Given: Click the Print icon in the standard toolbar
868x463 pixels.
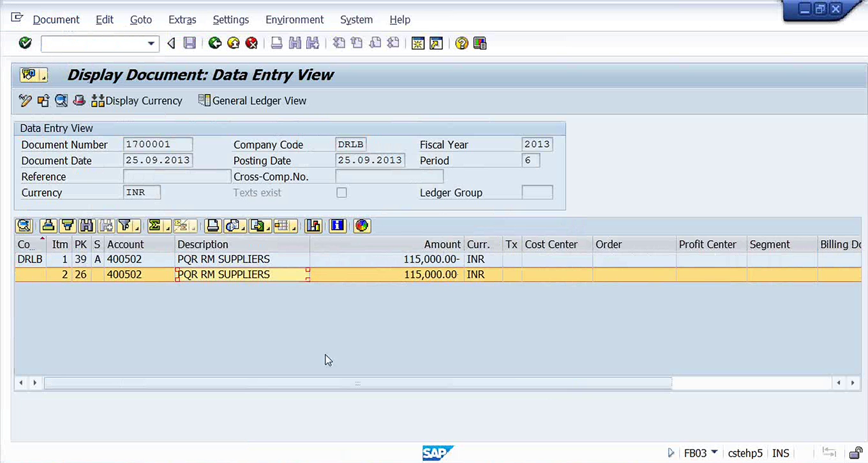Looking at the screenshot, I should [277, 43].
